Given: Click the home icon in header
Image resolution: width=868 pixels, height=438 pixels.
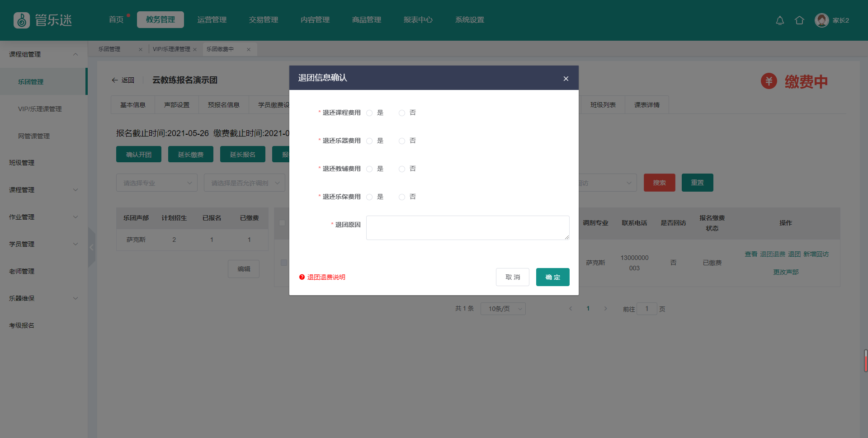Looking at the screenshot, I should click(799, 20).
